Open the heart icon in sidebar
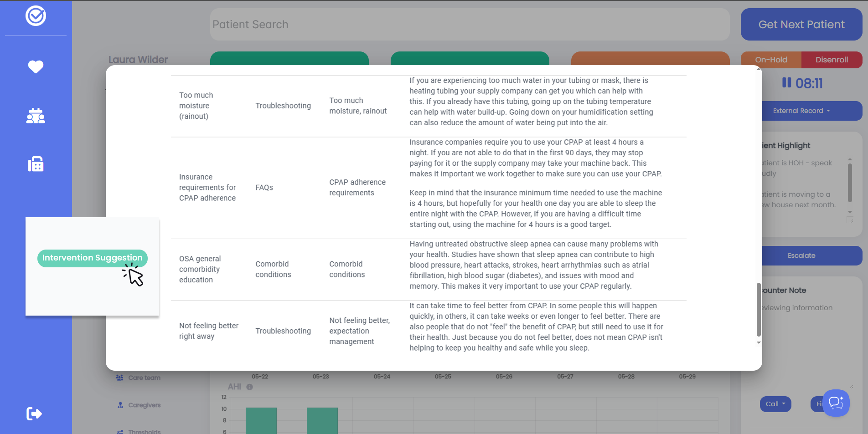 click(x=36, y=67)
